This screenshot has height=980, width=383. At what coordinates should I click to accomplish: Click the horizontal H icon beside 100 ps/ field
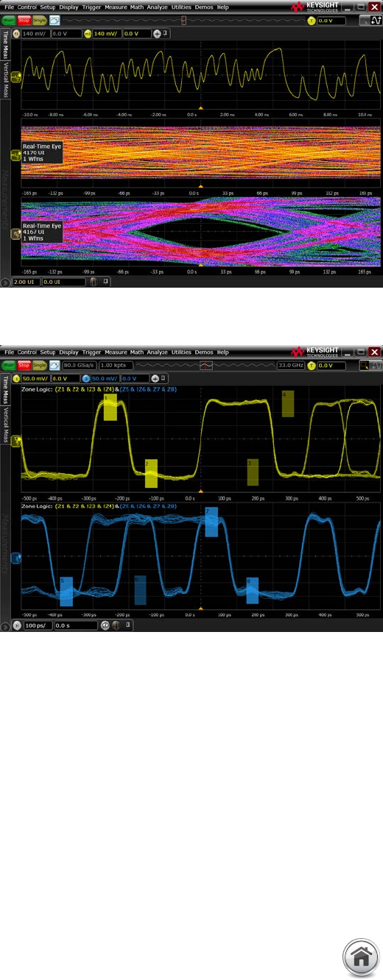coord(16,625)
